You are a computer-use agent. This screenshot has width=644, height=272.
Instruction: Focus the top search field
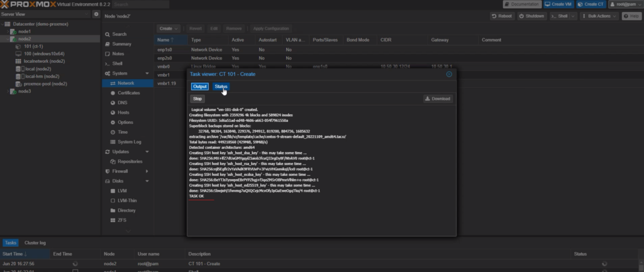140,4
